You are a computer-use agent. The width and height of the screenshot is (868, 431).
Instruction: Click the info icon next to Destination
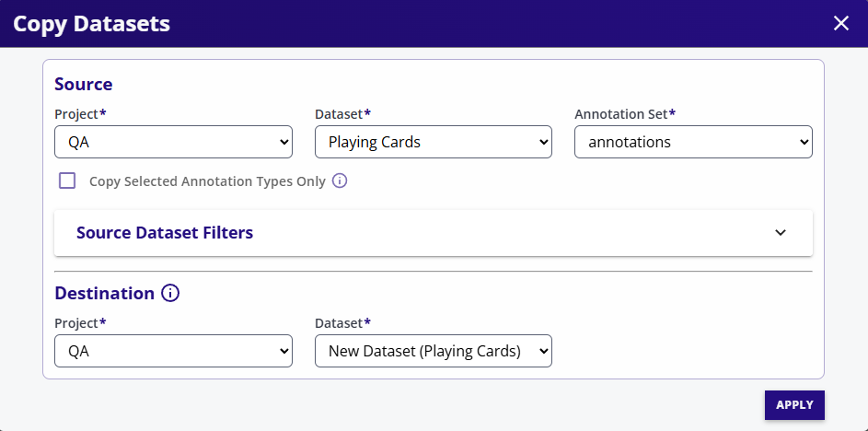170,294
